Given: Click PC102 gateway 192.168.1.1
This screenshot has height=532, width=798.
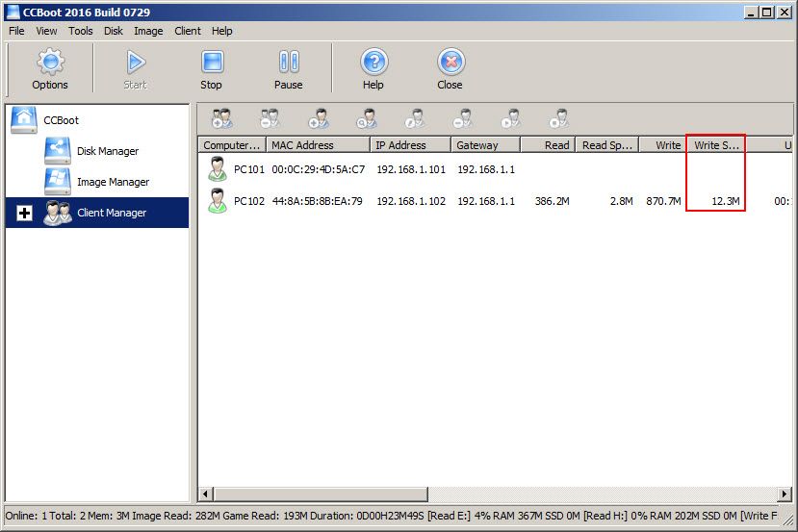Looking at the screenshot, I should pyautogui.click(x=486, y=201).
